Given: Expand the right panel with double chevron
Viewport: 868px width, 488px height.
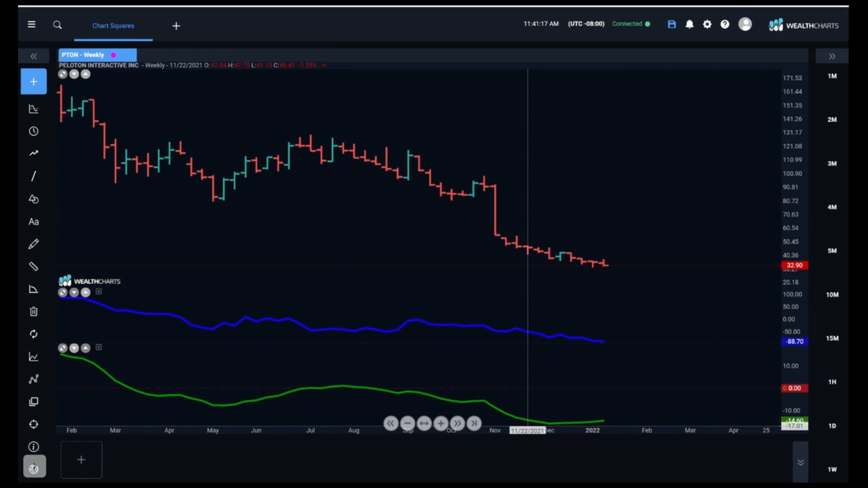Looking at the screenshot, I should [832, 56].
